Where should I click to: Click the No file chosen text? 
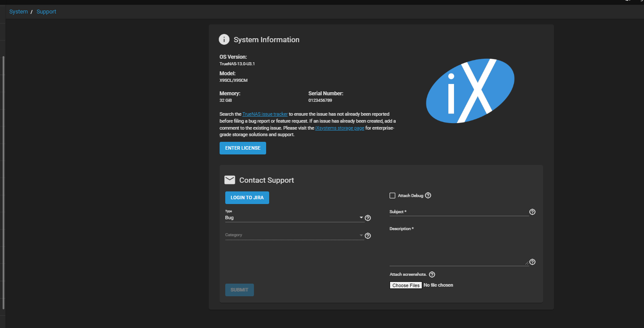coord(438,285)
